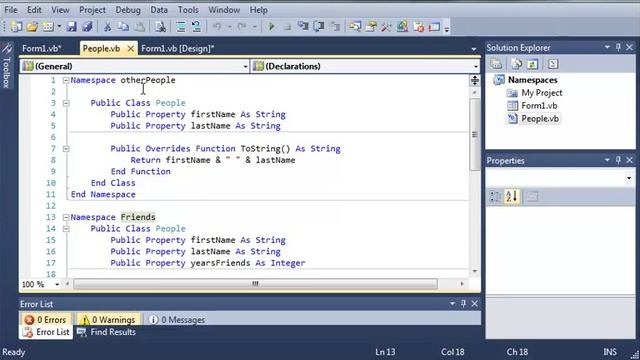
Task: Collapse the ToString function code block
Action: pos(66,149)
